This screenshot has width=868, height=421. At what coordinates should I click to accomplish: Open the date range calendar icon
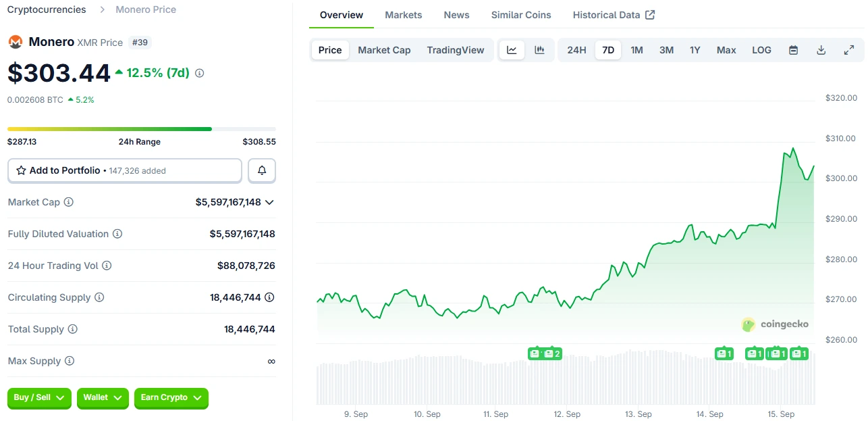click(793, 49)
